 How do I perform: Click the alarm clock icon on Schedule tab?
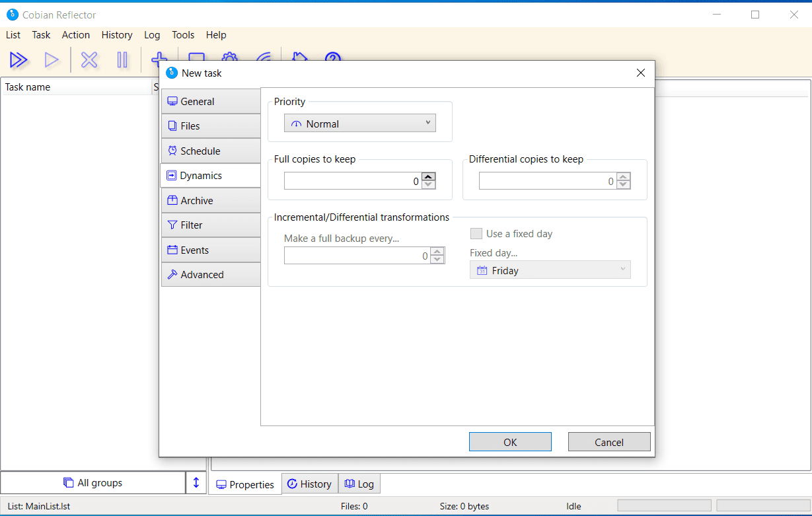pos(172,151)
